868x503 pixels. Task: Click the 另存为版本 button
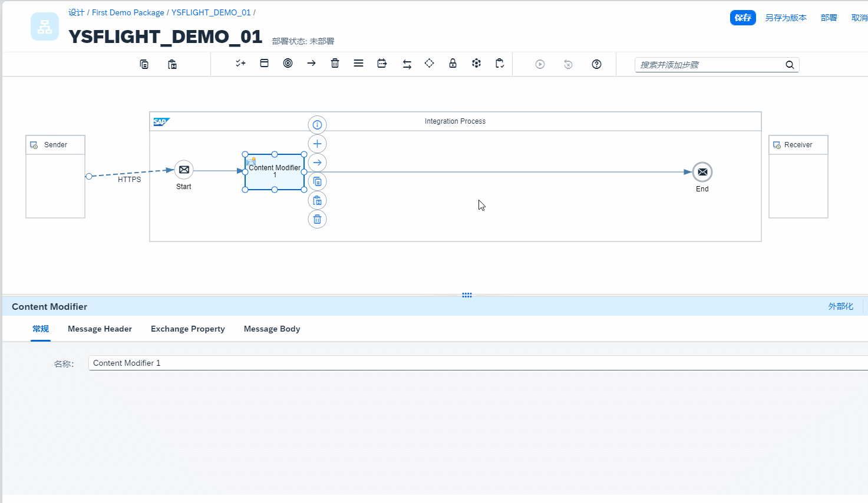pyautogui.click(x=786, y=18)
